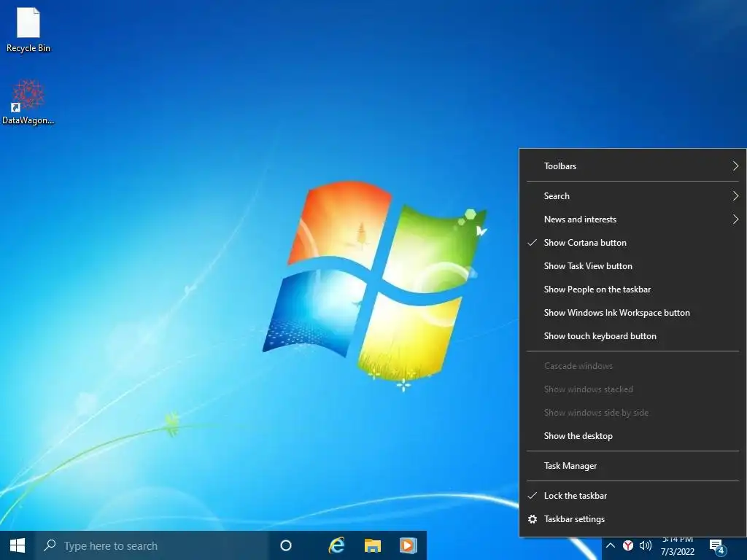Open Task Manager from context menu

[632, 466]
